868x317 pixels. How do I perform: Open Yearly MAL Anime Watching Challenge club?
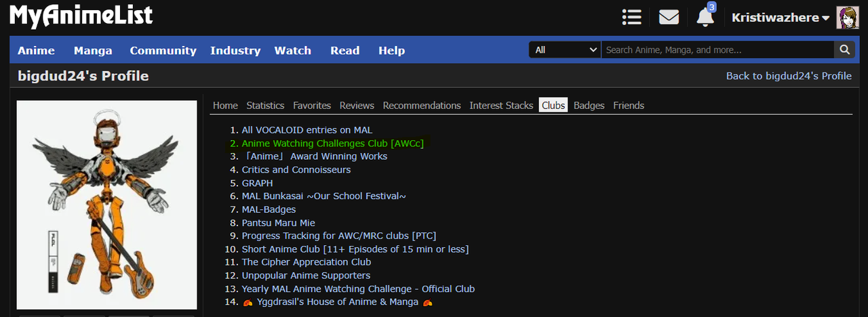point(358,289)
